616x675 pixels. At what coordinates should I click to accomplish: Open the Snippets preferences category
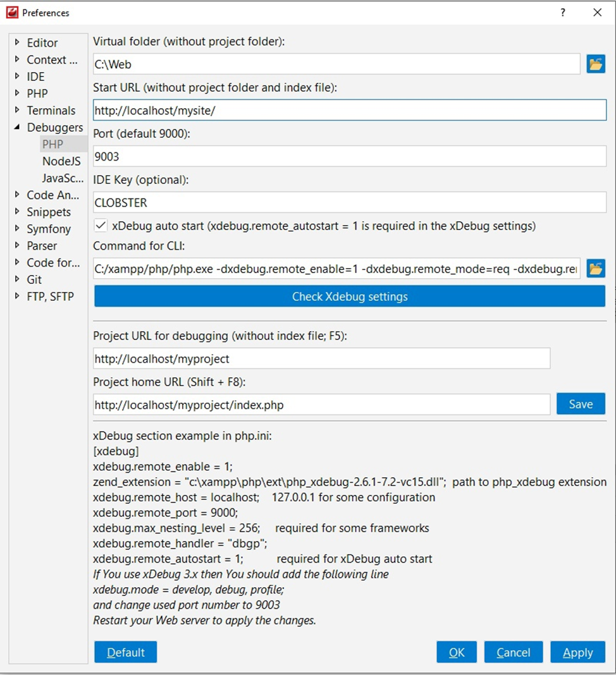[x=49, y=212]
